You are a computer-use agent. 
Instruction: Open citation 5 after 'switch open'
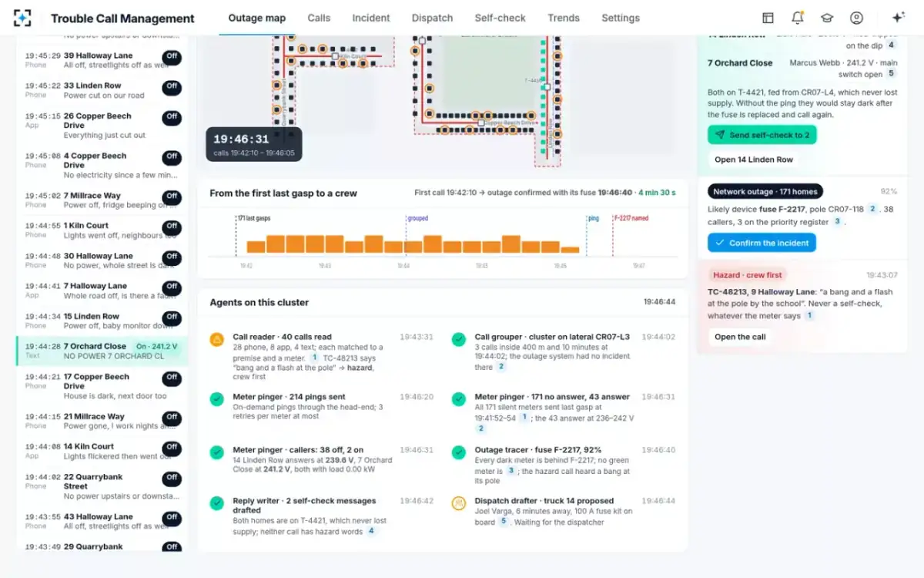tap(891, 74)
